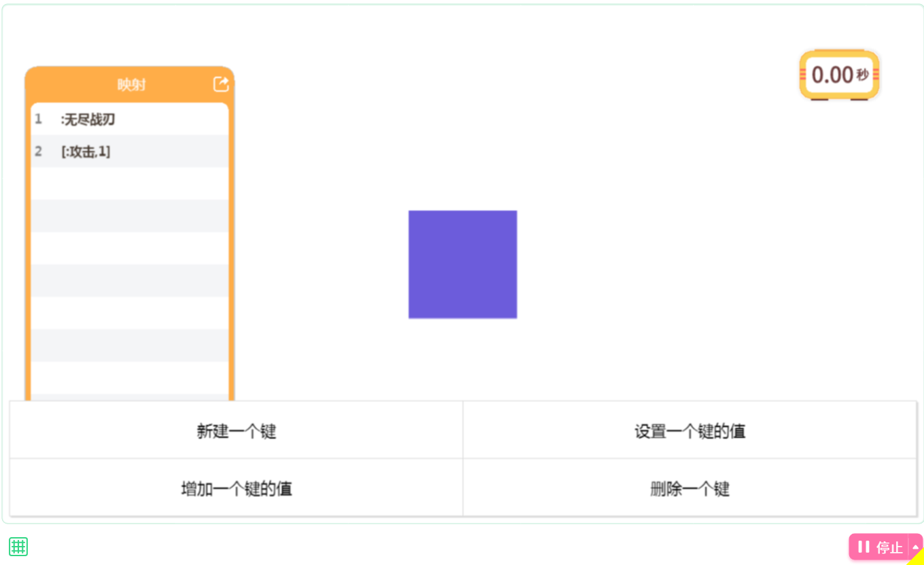Screen dimensions: 924x565
Task: Click the purple square sprite
Action: [463, 264]
